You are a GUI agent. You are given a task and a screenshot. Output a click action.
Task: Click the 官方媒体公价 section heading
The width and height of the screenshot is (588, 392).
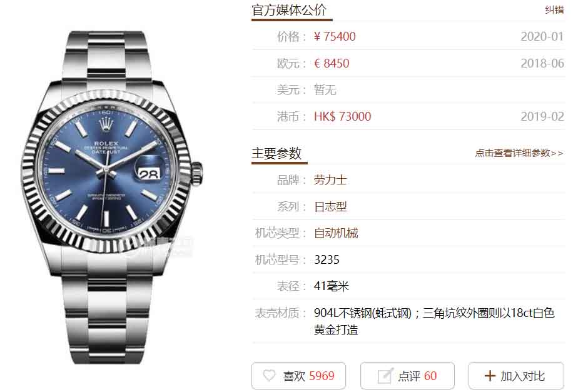(289, 10)
